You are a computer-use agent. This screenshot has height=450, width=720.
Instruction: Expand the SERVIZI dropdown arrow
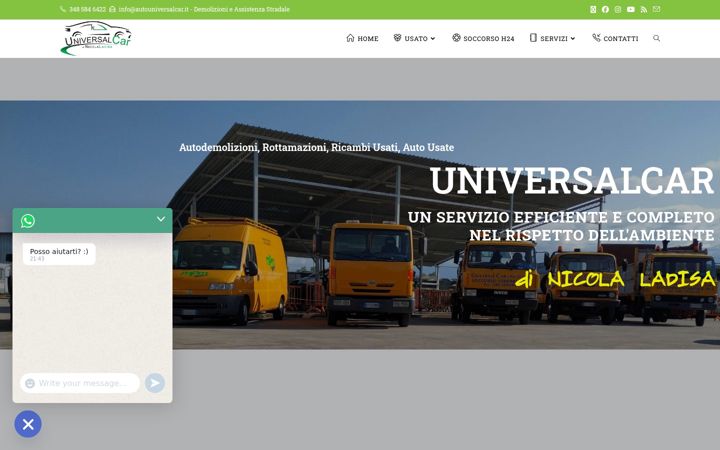(573, 39)
